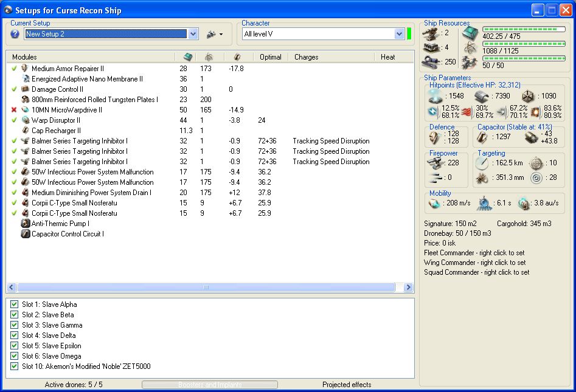Click the Capacitor Control Circuit I rig icon

coord(26,234)
